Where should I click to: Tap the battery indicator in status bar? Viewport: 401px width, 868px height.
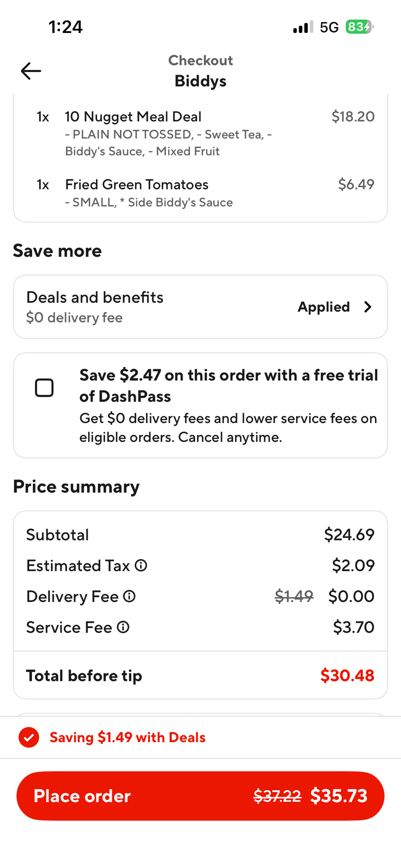tap(359, 27)
